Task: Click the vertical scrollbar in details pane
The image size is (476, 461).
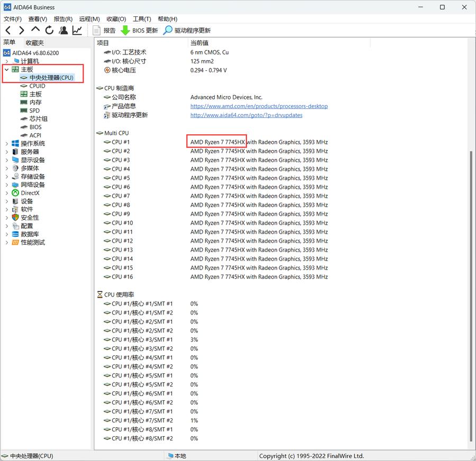Action: point(471,296)
